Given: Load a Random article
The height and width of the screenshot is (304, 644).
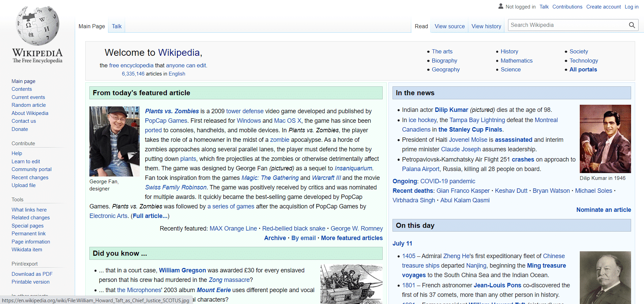Looking at the screenshot, I should pos(29,105).
